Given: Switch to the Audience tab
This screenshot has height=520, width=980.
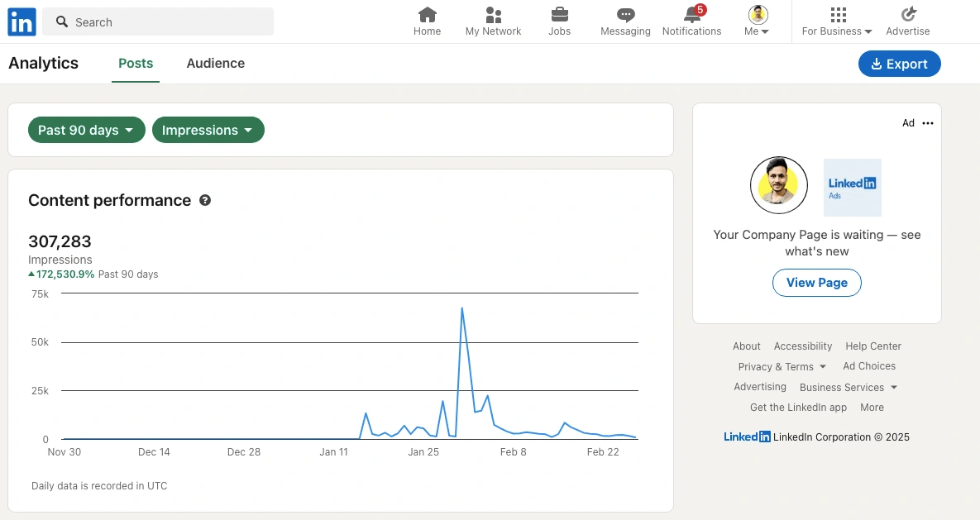Looking at the screenshot, I should tap(215, 63).
